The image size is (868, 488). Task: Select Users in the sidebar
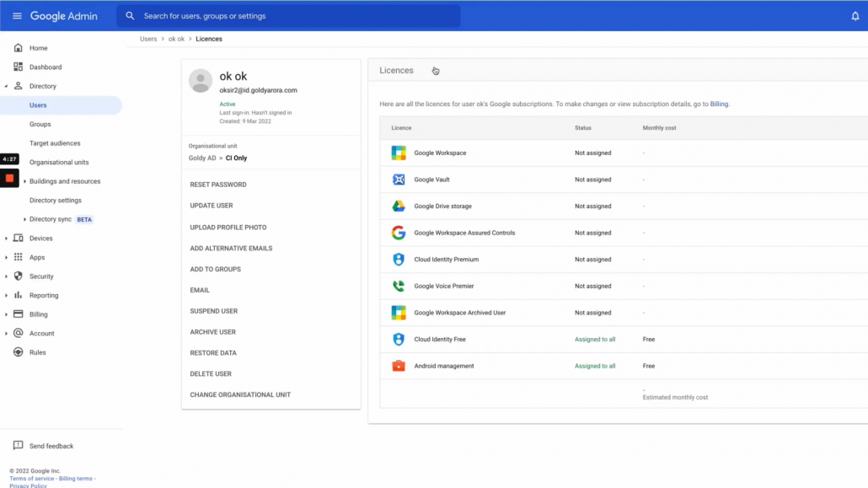click(61, 105)
